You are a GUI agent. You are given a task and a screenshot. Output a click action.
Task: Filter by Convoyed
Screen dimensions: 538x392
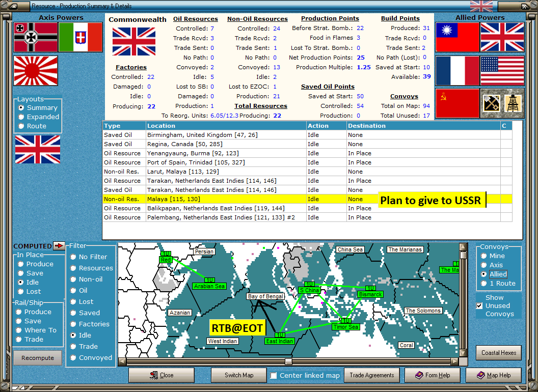pos(91,357)
